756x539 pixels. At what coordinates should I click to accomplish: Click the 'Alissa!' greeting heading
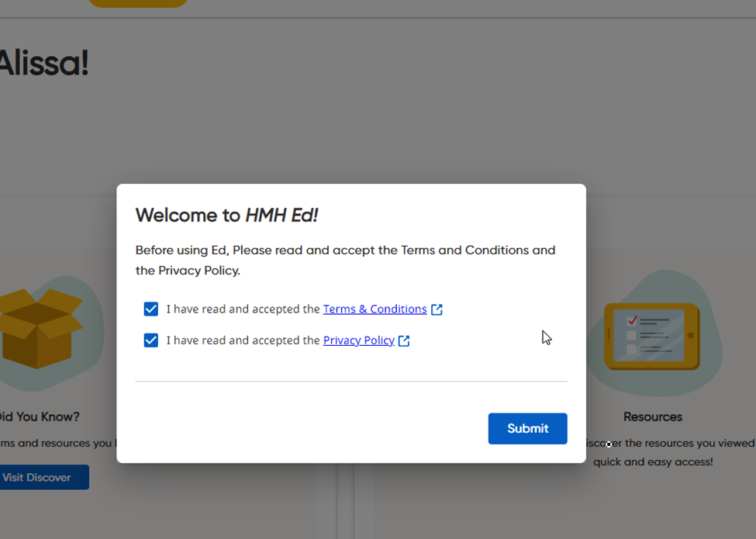point(43,63)
